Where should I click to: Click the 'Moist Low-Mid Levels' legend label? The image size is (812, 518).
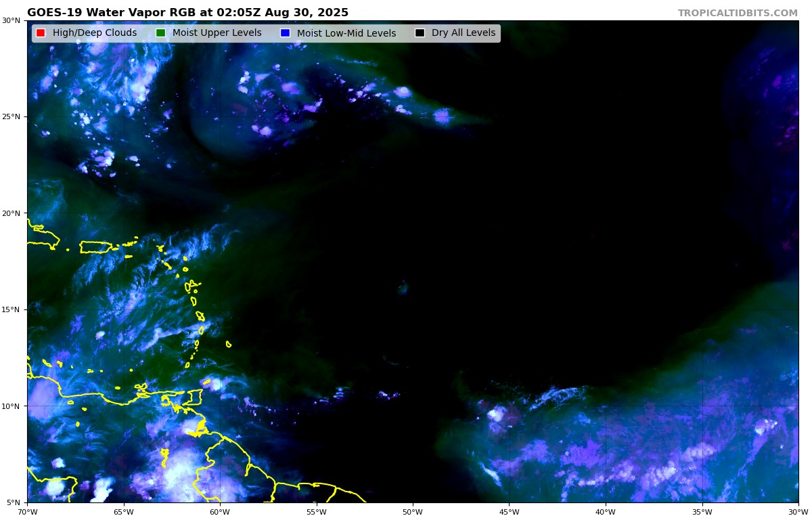346,33
